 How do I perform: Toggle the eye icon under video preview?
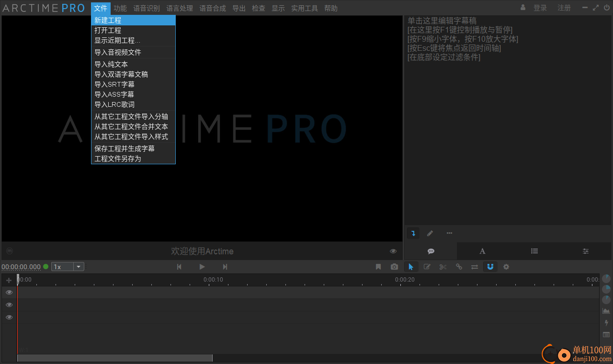(393, 251)
